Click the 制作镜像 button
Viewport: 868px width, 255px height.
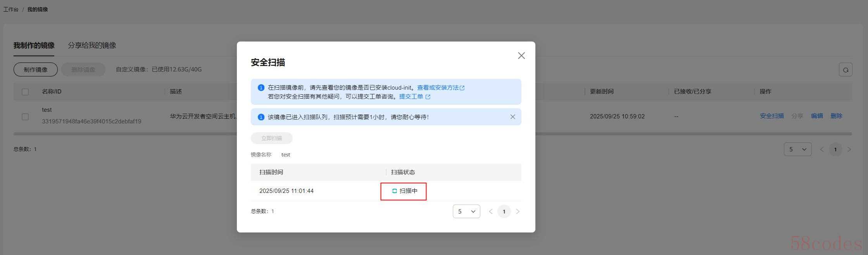(x=36, y=70)
